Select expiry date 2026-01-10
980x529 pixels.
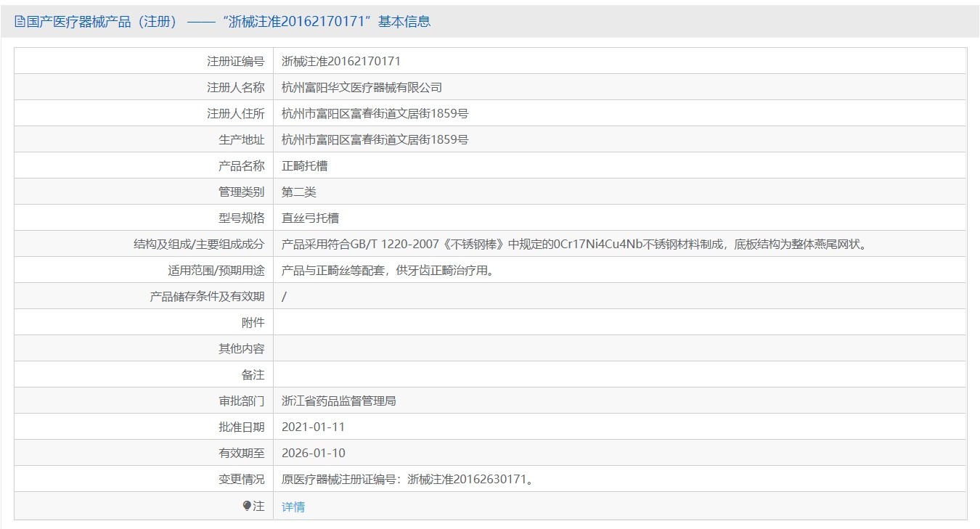pos(314,453)
